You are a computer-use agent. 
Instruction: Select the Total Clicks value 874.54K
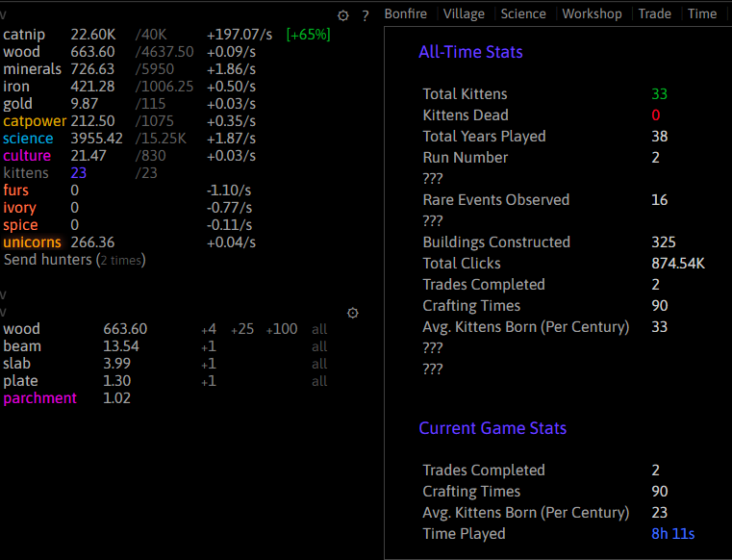click(678, 264)
